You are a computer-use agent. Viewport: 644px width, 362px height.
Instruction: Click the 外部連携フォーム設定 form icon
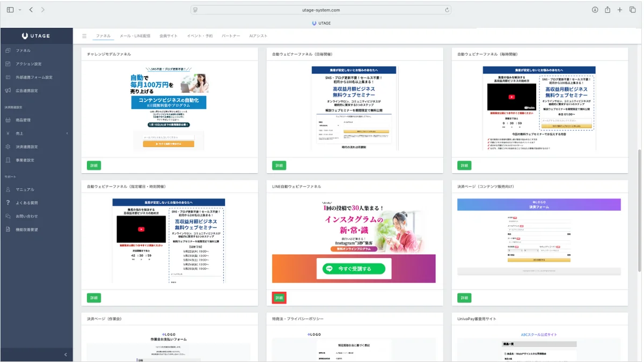tap(8, 77)
